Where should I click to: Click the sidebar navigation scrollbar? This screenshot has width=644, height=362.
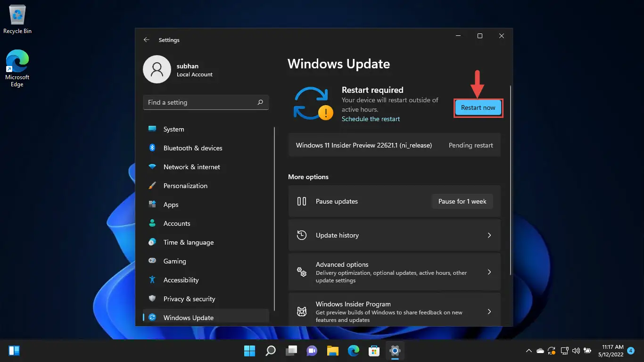[274, 219]
